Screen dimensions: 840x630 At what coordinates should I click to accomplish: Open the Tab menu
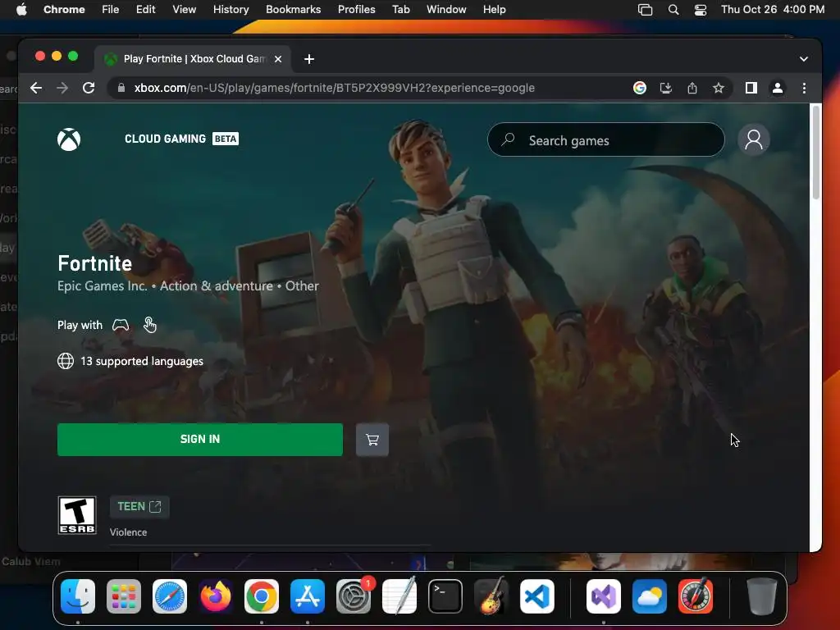[400, 9]
